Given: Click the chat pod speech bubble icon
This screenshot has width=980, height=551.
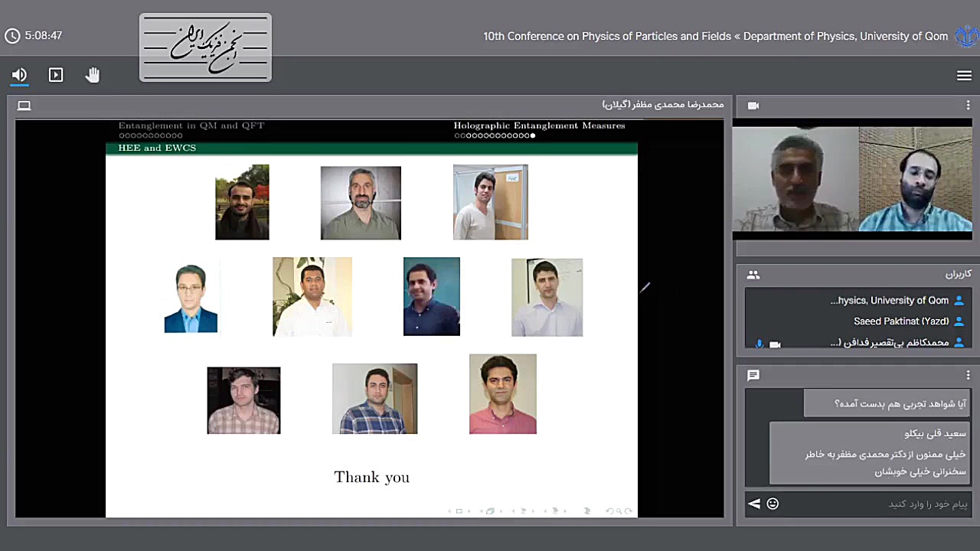Looking at the screenshot, I should pos(753,375).
